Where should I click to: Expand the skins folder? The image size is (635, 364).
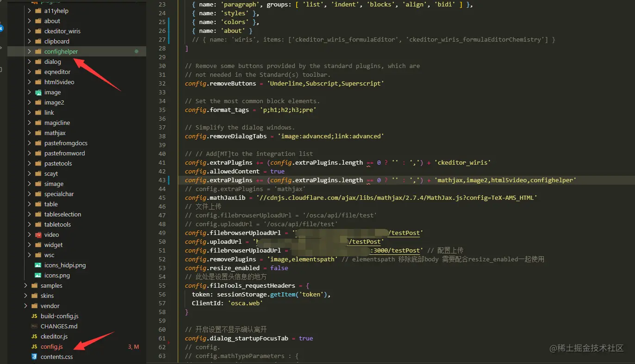[26, 296]
